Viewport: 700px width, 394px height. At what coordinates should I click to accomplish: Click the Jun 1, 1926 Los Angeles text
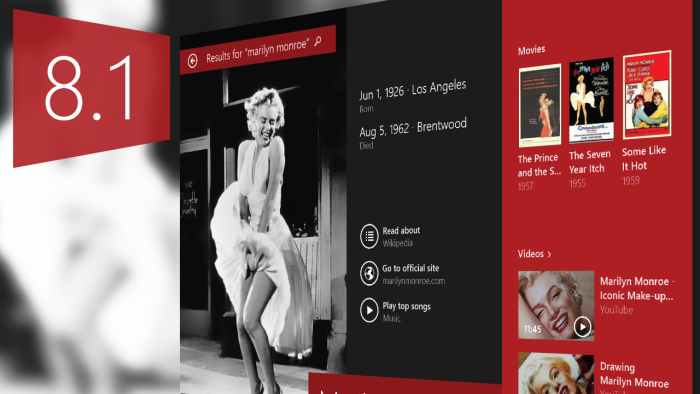[x=413, y=90]
